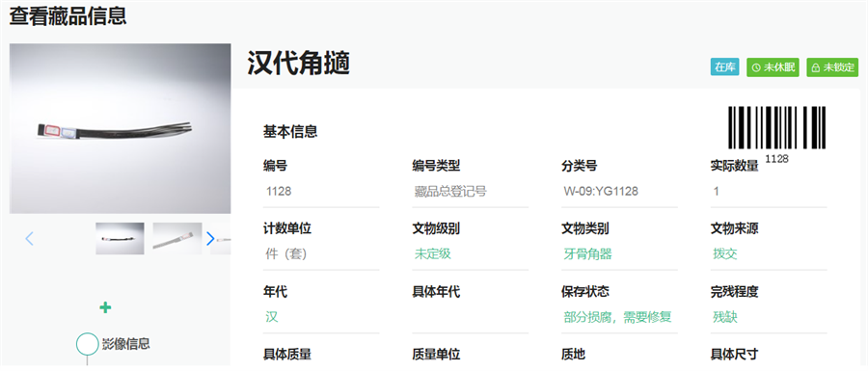
Task: Click the W-09:YG1128 classification field
Action: tap(619, 192)
